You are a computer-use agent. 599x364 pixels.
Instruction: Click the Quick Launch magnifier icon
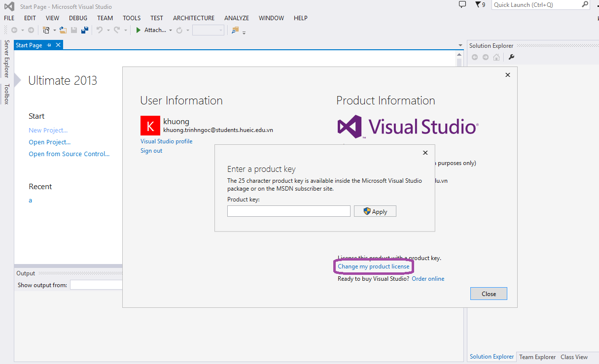[x=585, y=4]
